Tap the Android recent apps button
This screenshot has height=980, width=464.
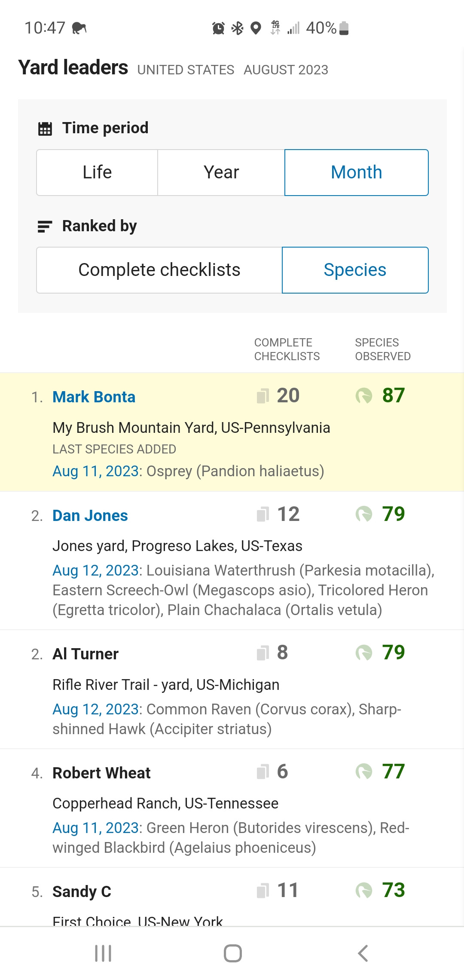[103, 953]
